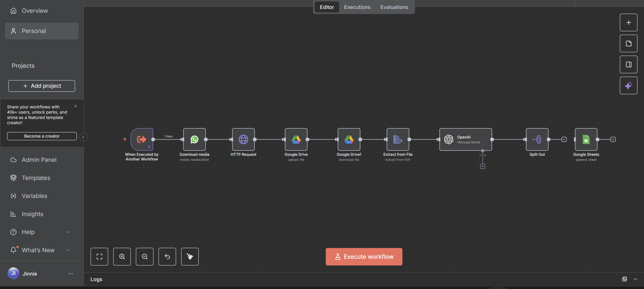Click the Execute workflow button

[364, 257]
